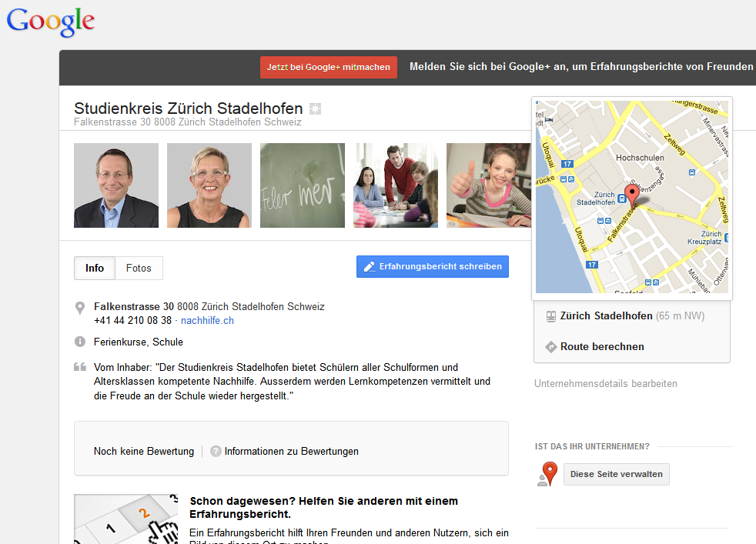Click Unternehmensdetails bearbeiten link
The height and width of the screenshot is (544, 756).
pos(606,383)
